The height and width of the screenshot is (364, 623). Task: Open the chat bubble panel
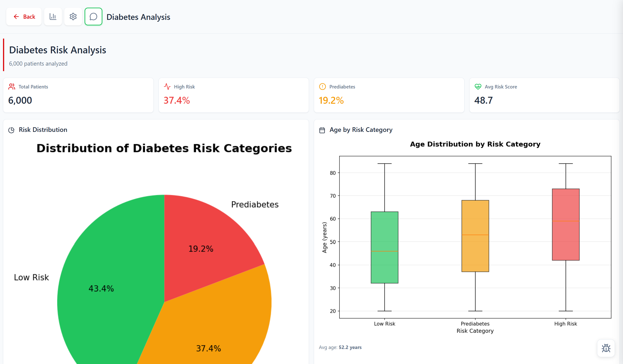tap(93, 17)
